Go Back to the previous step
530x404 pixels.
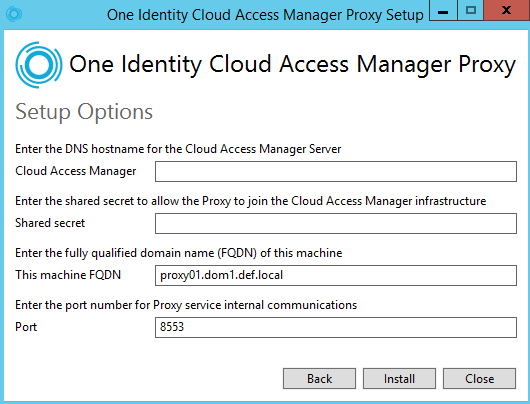pyautogui.click(x=319, y=379)
